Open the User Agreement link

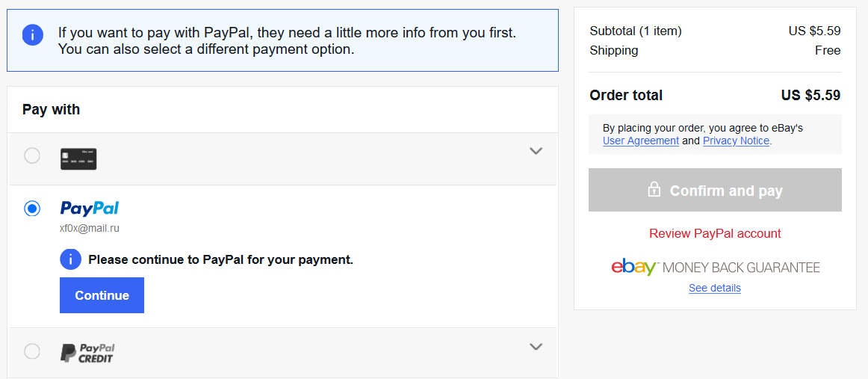pos(641,141)
